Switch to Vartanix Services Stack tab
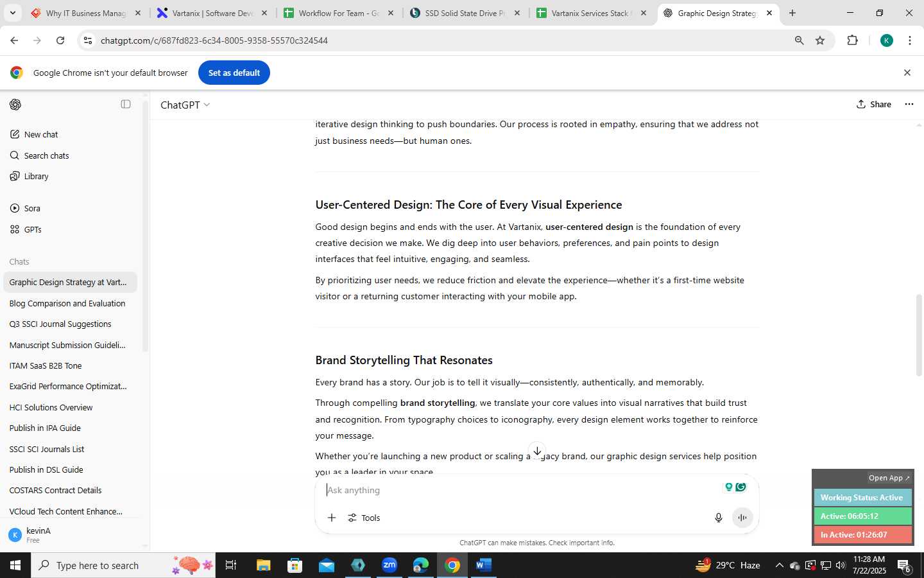924x578 pixels. pyautogui.click(x=590, y=13)
